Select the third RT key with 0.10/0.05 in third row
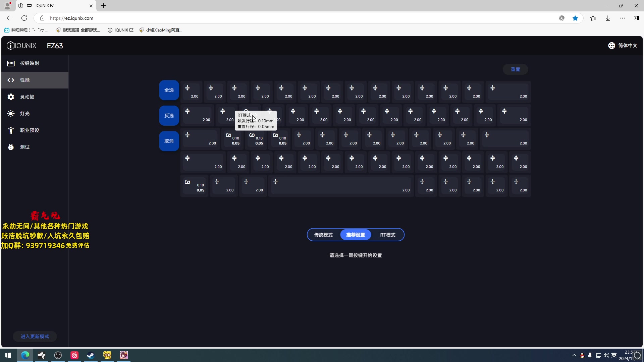 [x=279, y=139]
